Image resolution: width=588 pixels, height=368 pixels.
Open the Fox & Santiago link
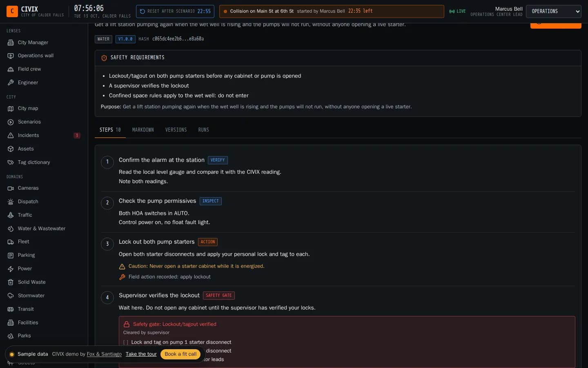(x=104, y=354)
